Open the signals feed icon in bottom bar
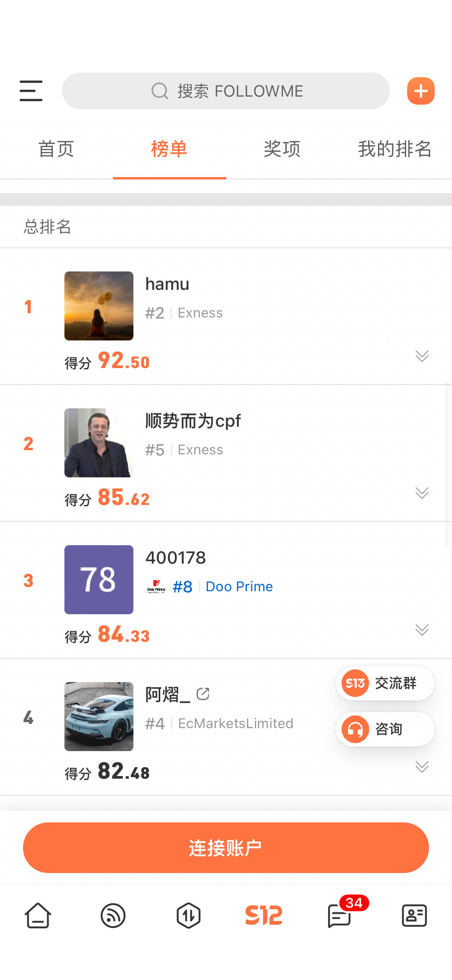452x980 pixels. pos(113,915)
